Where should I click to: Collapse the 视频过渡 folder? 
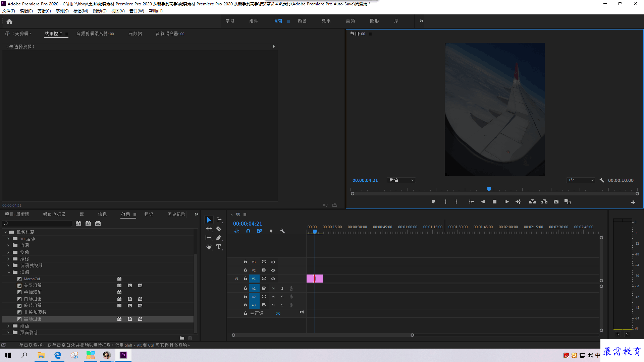click(x=5, y=232)
